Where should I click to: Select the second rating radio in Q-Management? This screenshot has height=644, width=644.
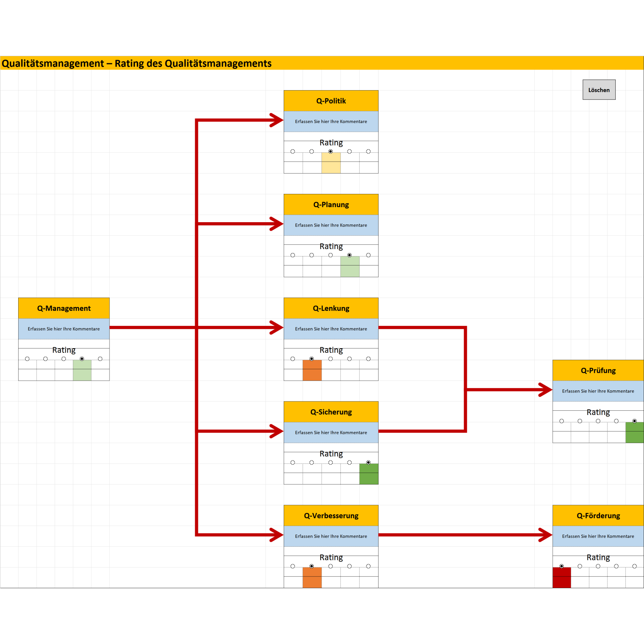coord(45,359)
